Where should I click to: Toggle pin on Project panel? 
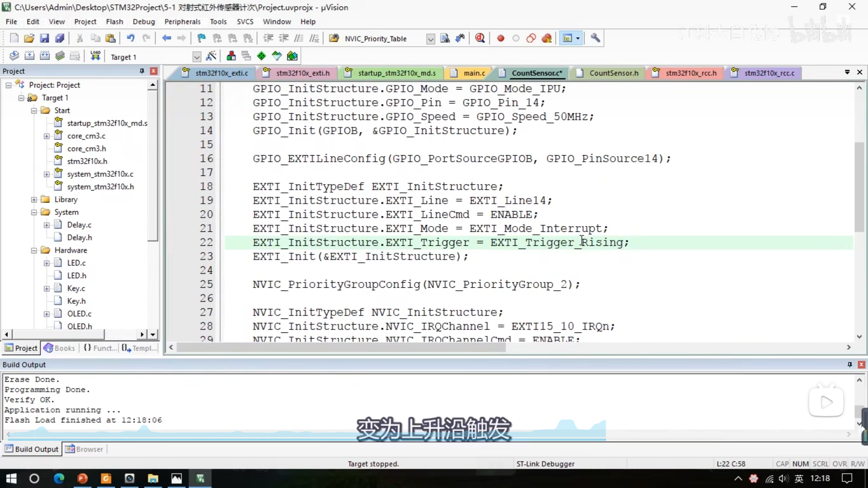pos(142,71)
